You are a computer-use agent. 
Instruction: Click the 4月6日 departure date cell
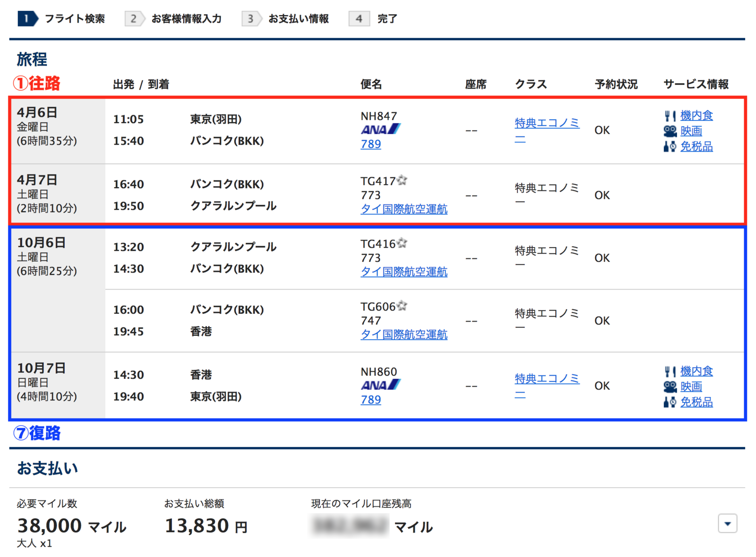pos(57,130)
